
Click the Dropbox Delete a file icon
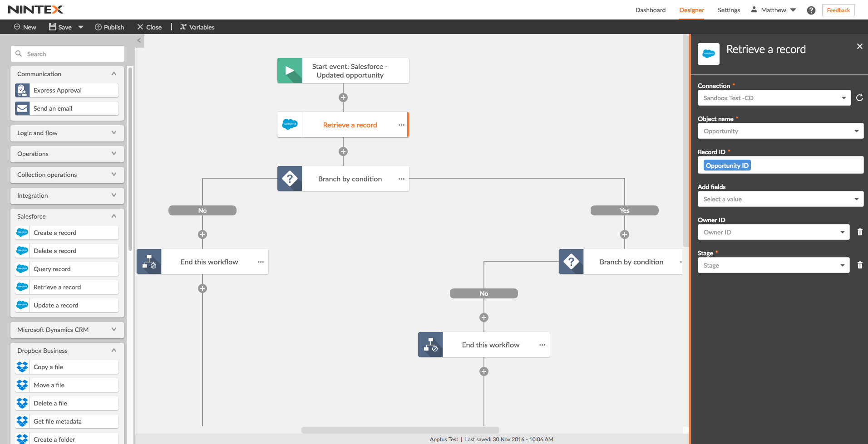tap(22, 403)
